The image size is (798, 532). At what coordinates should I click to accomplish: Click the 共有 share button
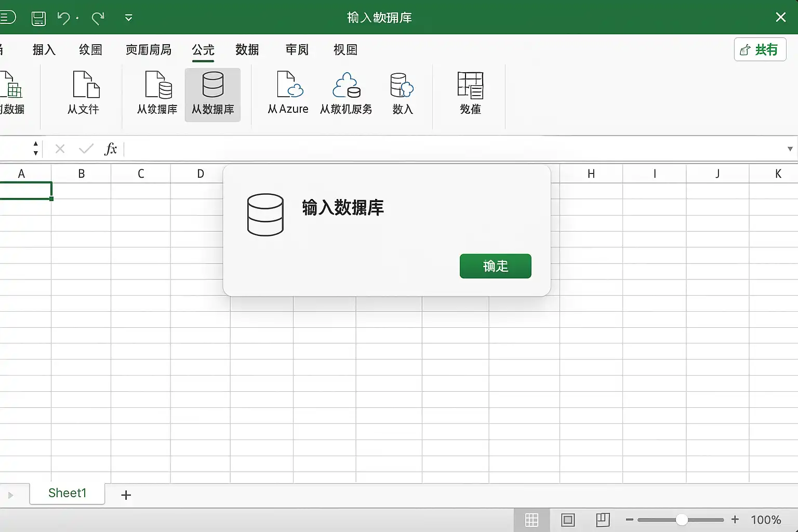pos(760,49)
